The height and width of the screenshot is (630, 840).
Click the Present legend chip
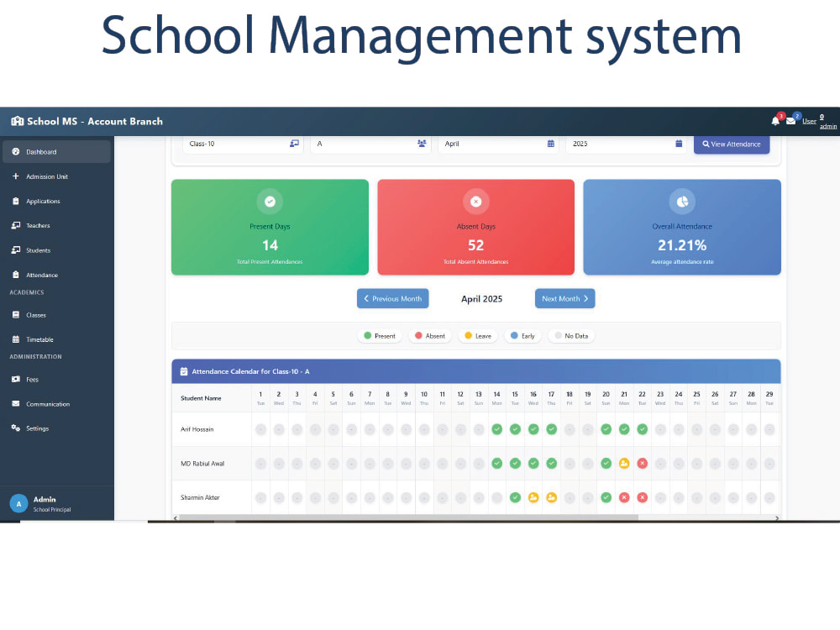click(380, 336)
